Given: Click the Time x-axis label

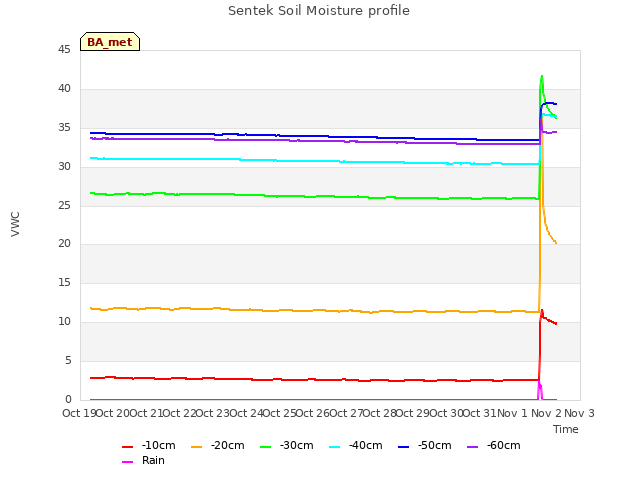Looking at the screenshot, I should 566,429.
